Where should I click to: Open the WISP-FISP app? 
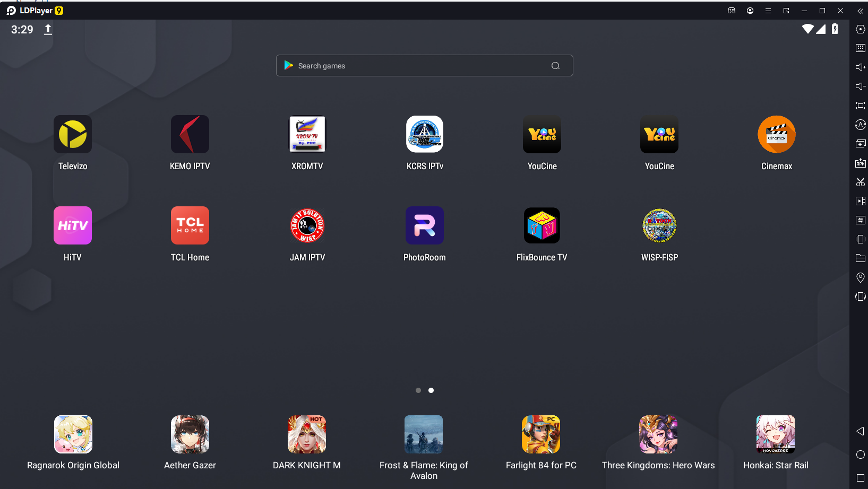pyautogui.click(x=659, y=225)
